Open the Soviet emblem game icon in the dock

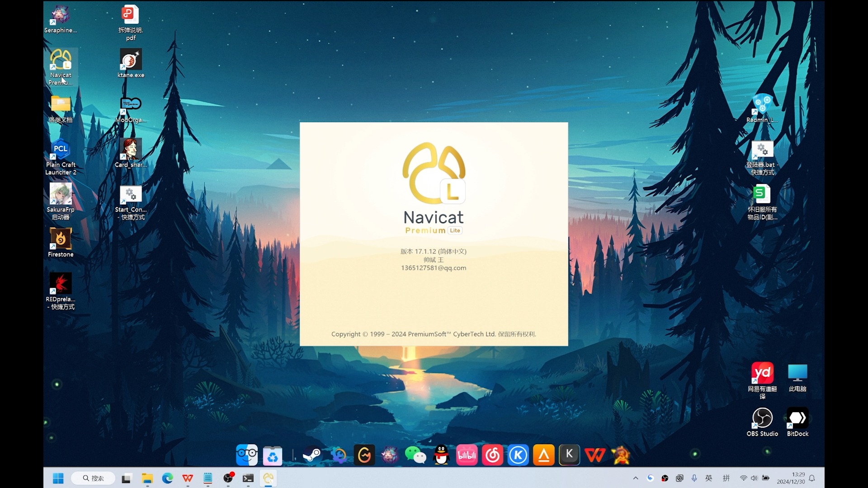(x=621, y=455)
